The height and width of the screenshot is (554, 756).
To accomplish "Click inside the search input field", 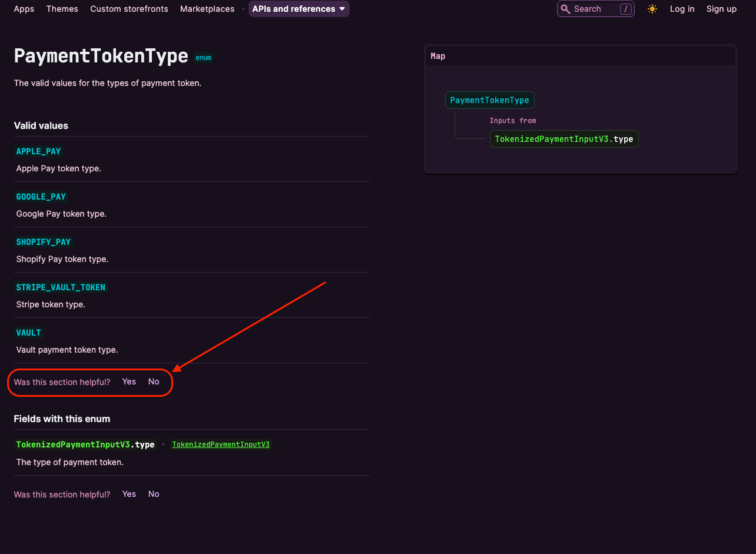I will point(589,9).
